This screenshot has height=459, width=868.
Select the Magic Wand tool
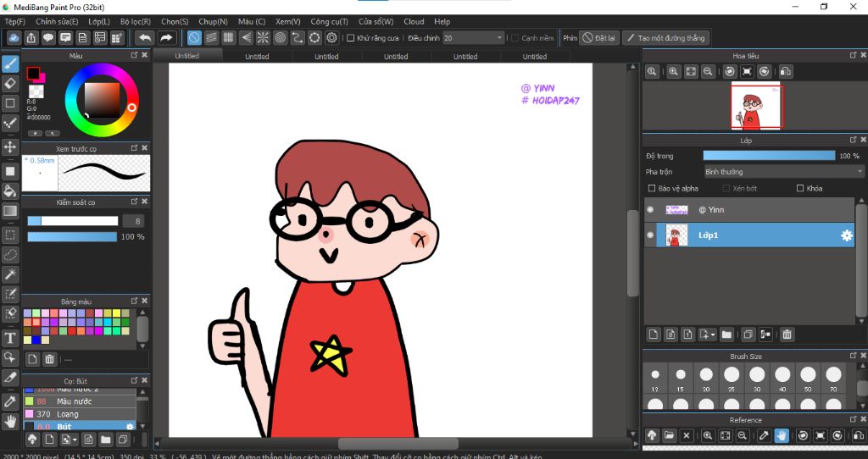point(10,274)
